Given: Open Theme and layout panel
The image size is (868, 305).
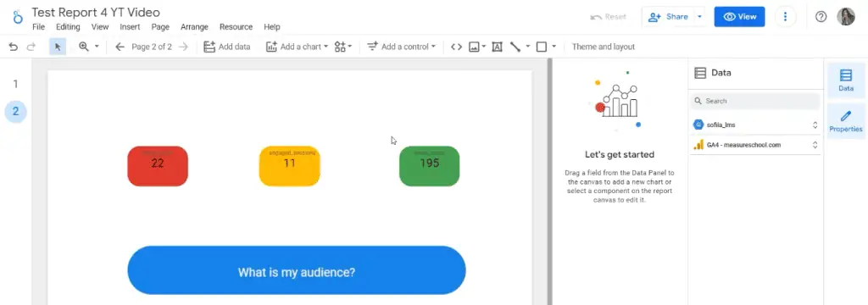Looking at the screenshot, I should [x=604, y=47].
